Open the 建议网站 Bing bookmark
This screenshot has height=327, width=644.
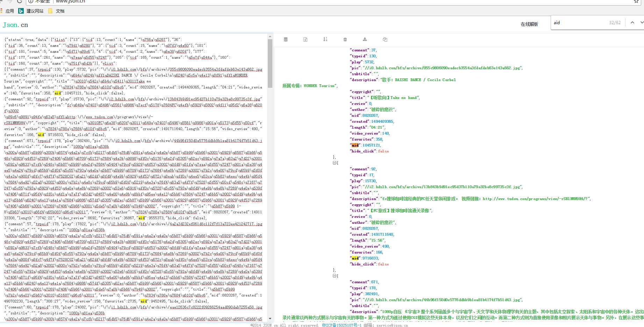click(x=31, y=11)
